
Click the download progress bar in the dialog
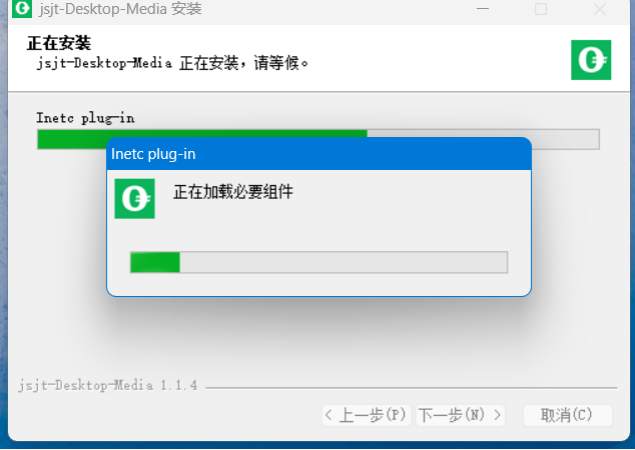319,262
